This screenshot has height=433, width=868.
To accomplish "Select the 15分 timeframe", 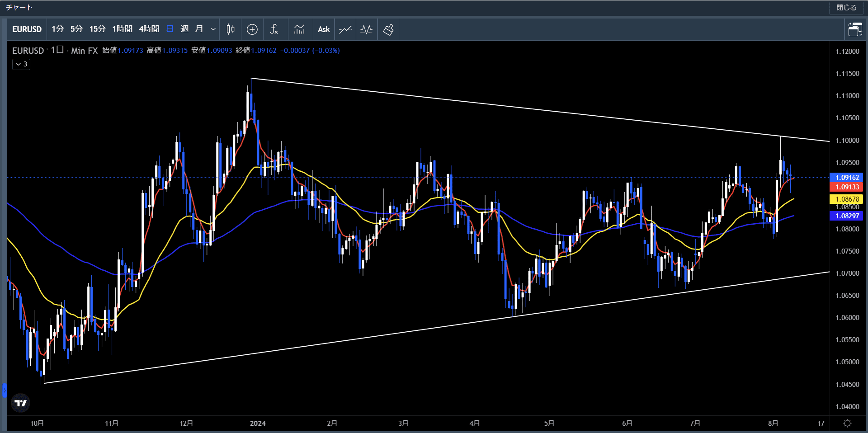I will pyautogui.click(x=97, y=29).
